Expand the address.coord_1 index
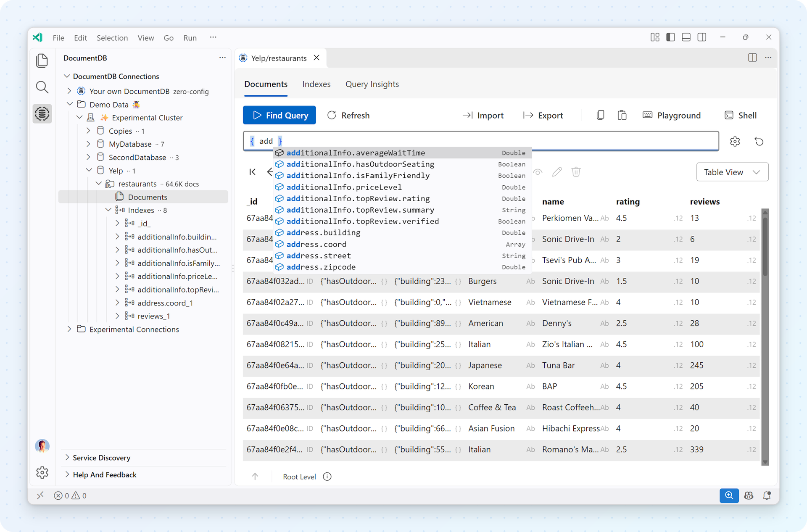This screenshot has width=807, height=532. [x=117, y=303]
